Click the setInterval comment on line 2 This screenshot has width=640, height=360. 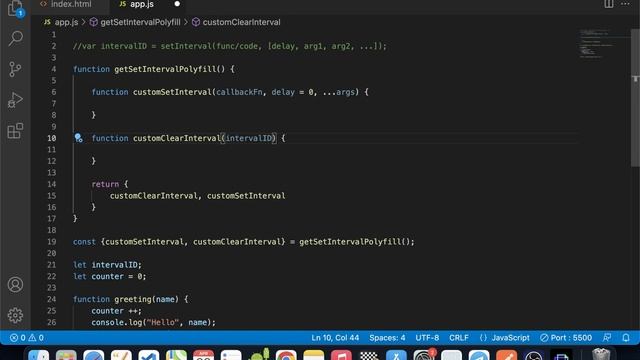tap(229, 46)
